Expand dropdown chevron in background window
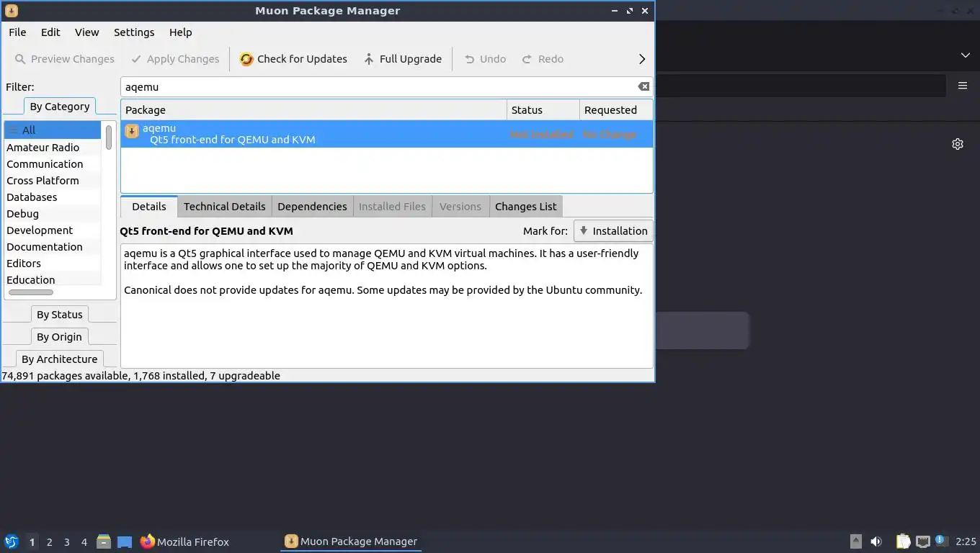 [966, 55]
